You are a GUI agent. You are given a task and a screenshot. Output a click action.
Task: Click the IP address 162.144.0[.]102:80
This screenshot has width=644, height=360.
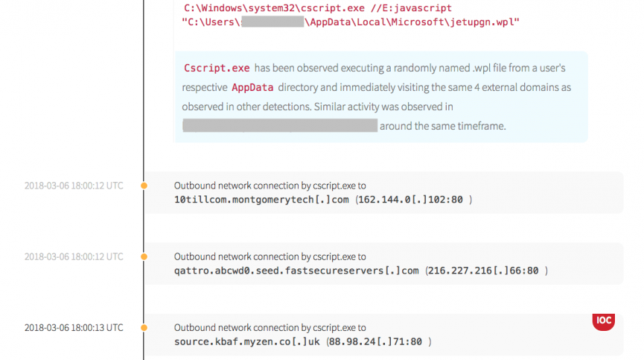coord(414,200)
